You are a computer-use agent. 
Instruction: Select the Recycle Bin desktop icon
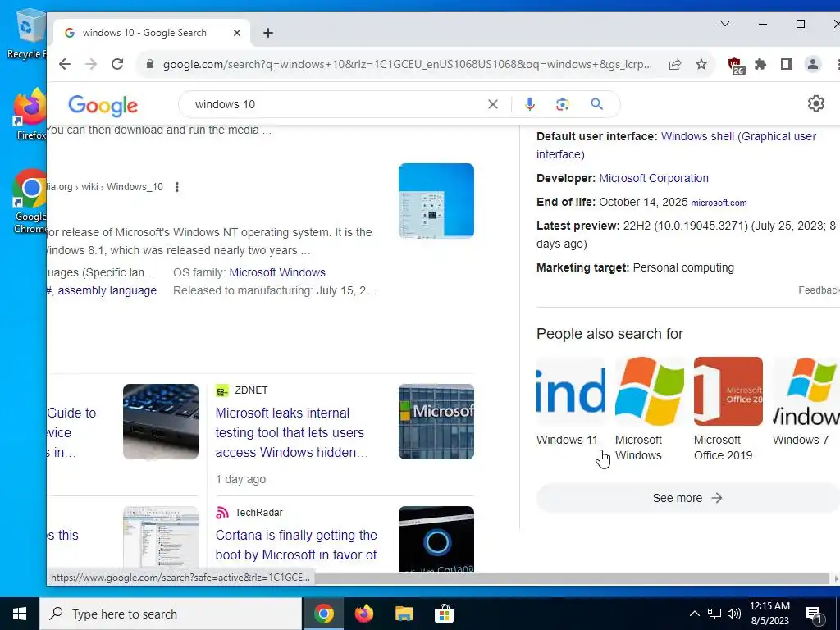coord(26,34)
